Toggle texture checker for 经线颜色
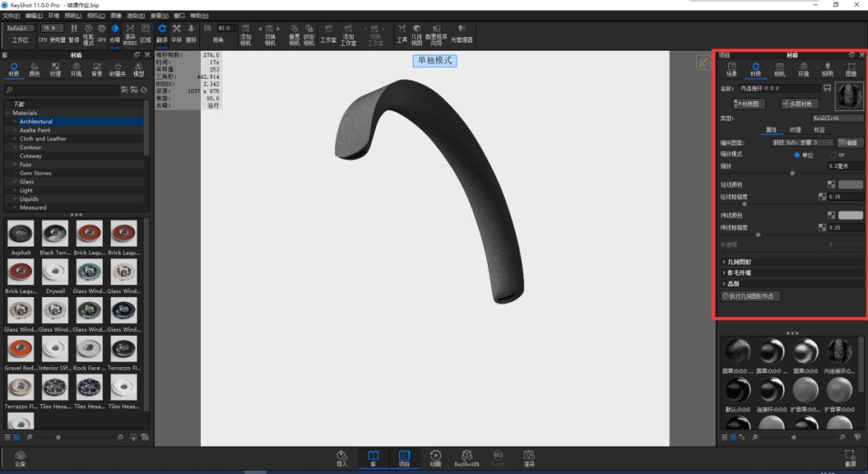Screen dimensions: 868x474 [x=831, y=185]
